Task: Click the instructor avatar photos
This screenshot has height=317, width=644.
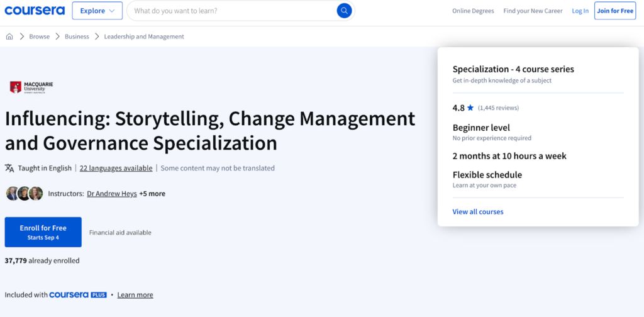Action: click(25, 193)
